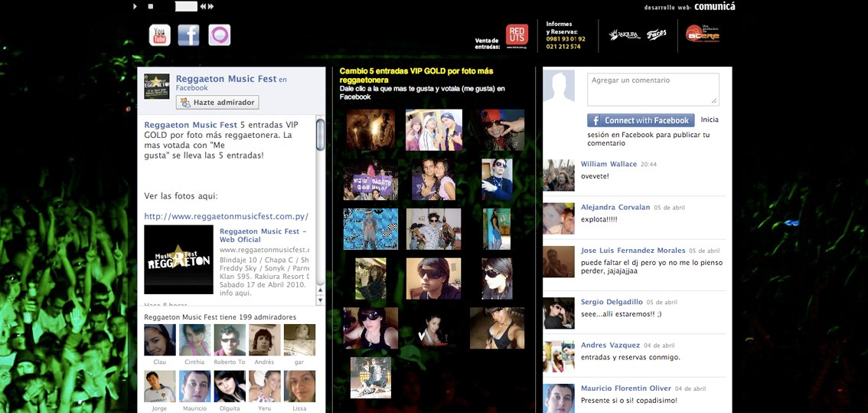This screenshot has width=868, height=413.
Task: Open fan Clau's profile picture
Action: pyautogui.click(x=160, y=339)
